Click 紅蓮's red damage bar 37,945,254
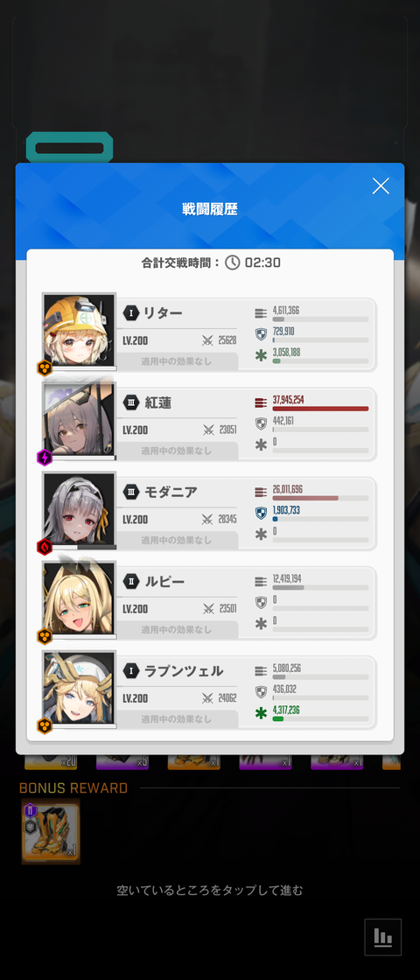420x980 pixels. [320, 408]
